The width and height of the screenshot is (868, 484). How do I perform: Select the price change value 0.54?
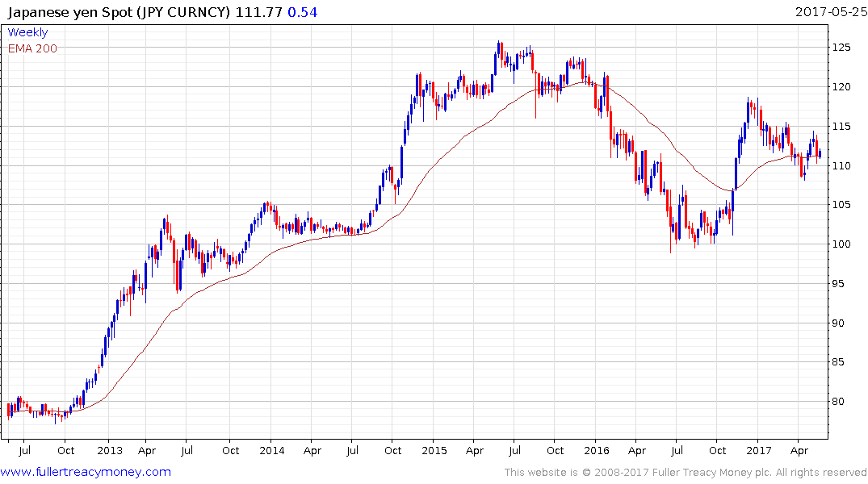pyautogui.click(x=302, y=12)
